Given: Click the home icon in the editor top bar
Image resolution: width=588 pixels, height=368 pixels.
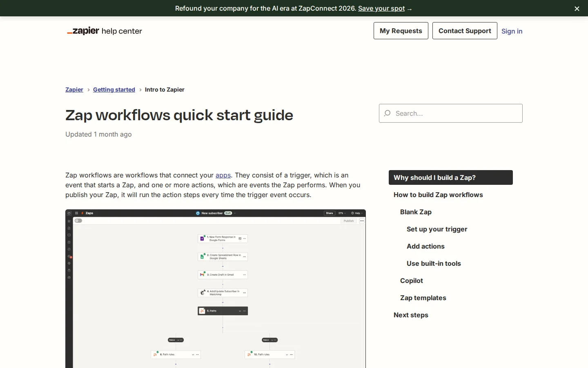Looking at the screenshot, I should tap(69, 213).
